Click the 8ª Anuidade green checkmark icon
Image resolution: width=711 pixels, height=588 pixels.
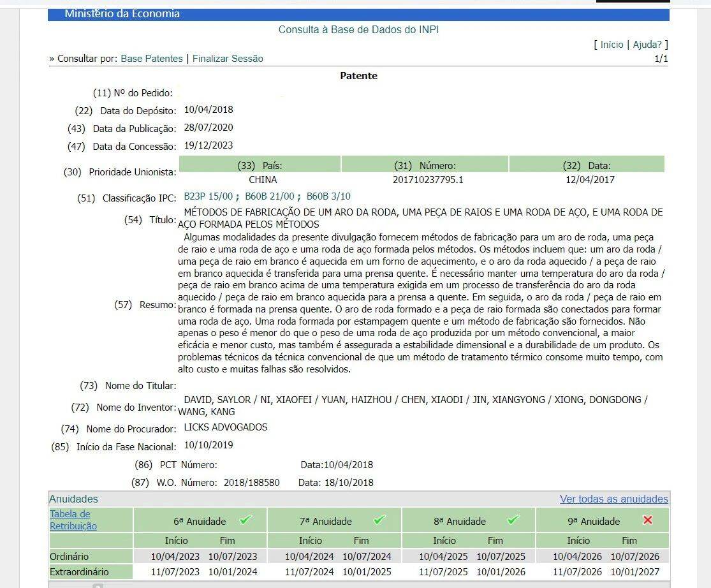[513, 520]
